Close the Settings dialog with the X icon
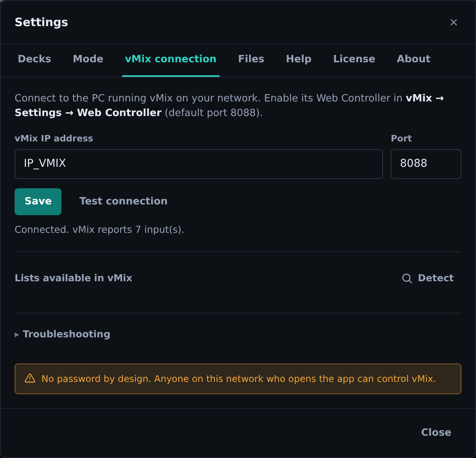 (x=453, y=22)
